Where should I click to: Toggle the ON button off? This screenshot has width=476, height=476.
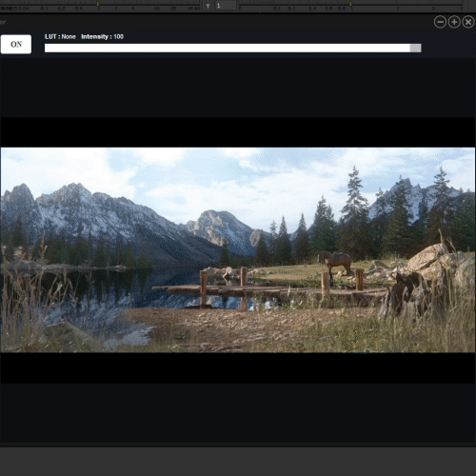pos(16,44)
